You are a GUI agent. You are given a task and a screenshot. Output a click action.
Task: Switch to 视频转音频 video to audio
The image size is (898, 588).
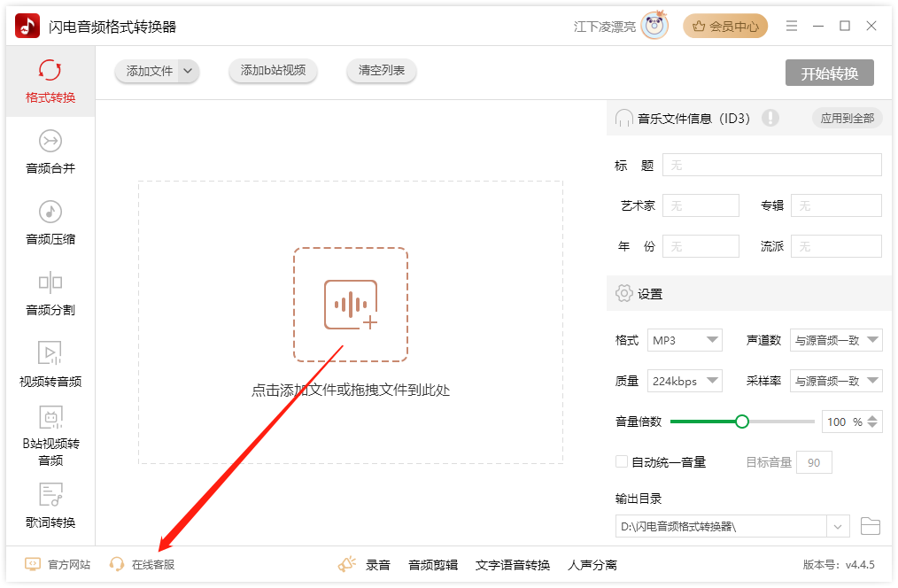[50, 365]
